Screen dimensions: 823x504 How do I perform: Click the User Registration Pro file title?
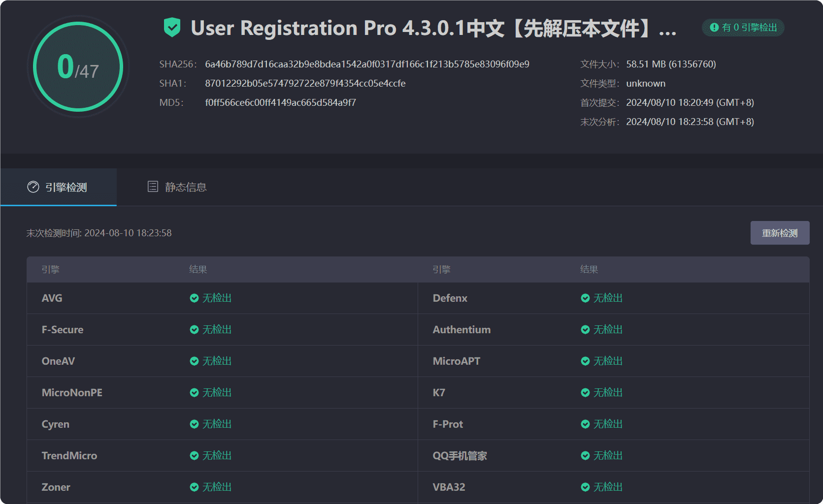tap(433, 28)
